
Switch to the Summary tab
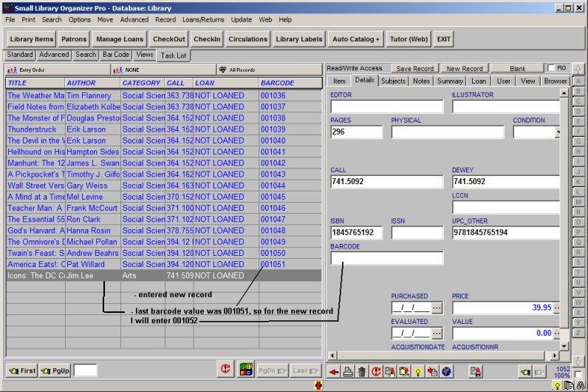click(x=450, y=81)
